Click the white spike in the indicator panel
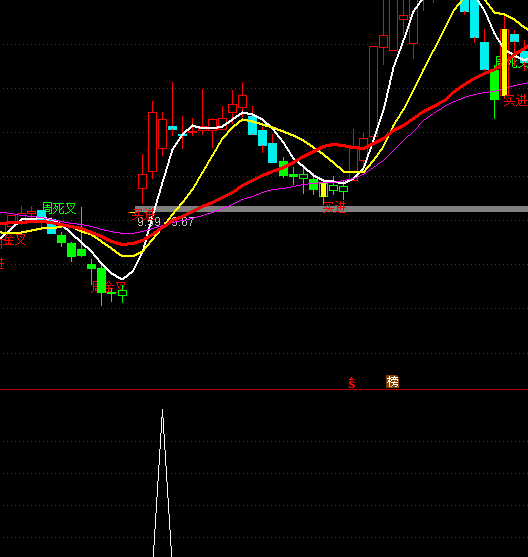 162,483
